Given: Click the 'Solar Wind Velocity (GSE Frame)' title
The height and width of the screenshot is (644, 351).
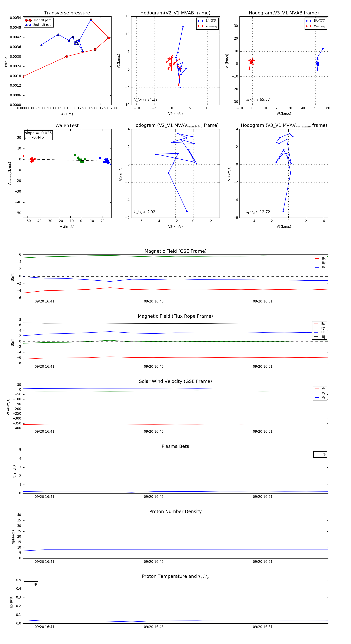Looking at the screenshot, I should tap(175, 381).
